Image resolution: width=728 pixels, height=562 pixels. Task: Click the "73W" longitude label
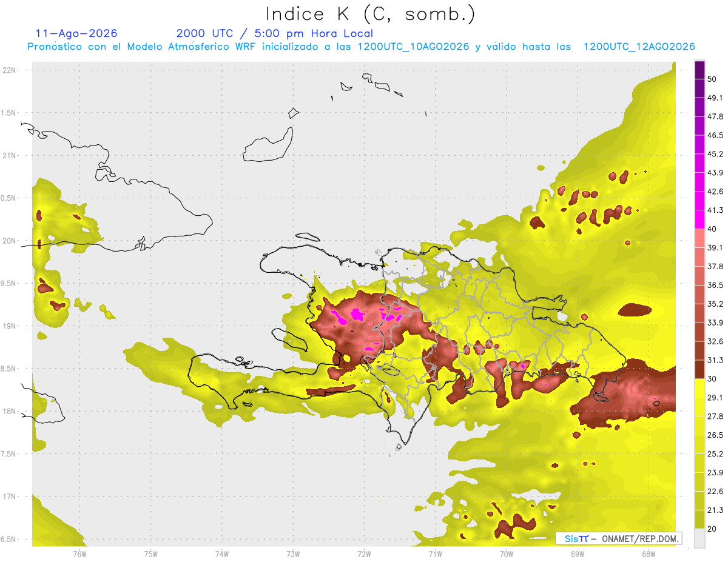click(293, 554)
